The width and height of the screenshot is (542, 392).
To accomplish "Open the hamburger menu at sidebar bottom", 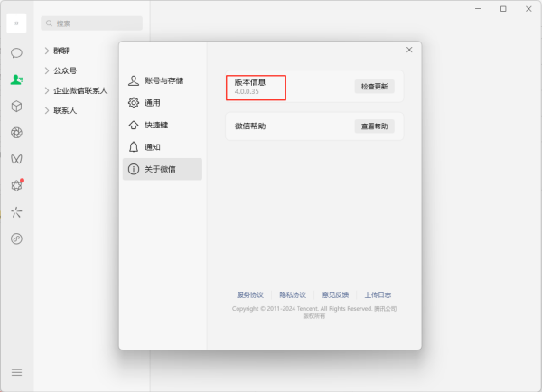I will (x=16, y=372).
